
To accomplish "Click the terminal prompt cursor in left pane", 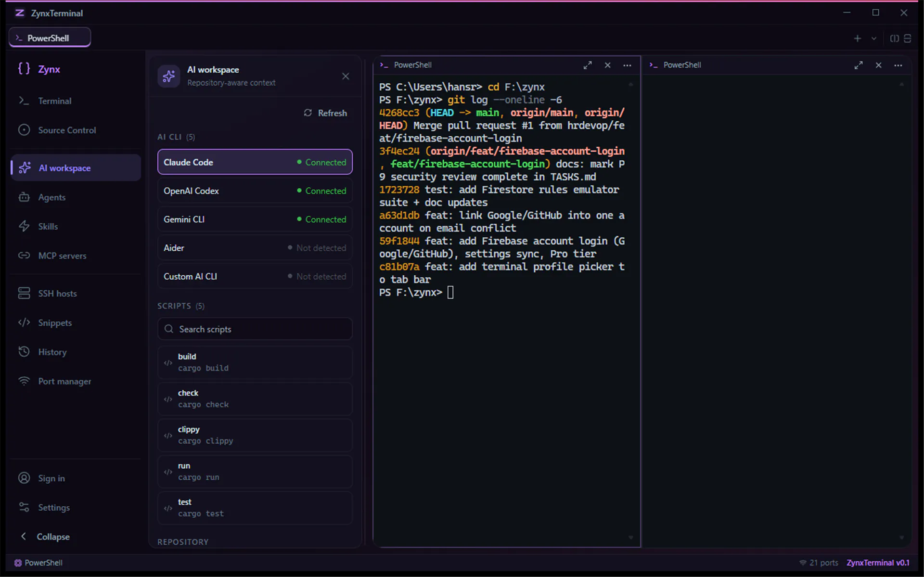I will tap(450, 293).
